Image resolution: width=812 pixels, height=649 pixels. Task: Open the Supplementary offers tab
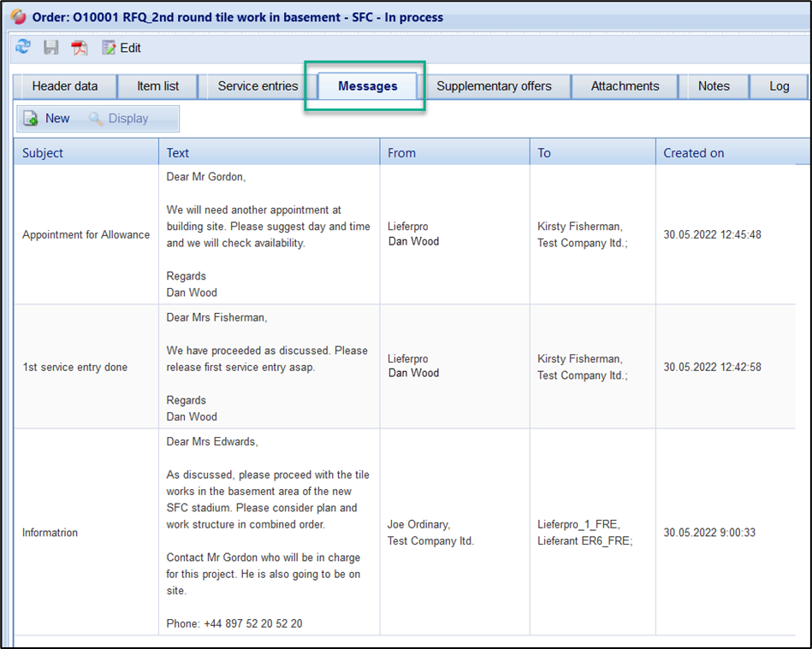[x=494, y=86]
